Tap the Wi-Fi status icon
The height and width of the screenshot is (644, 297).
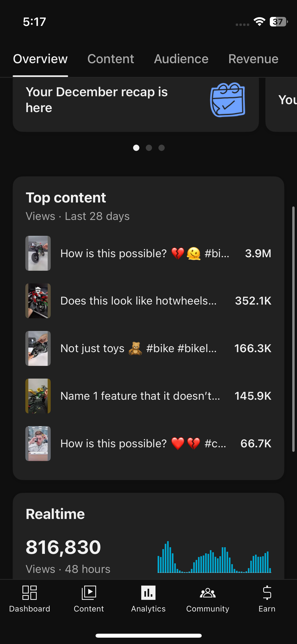259,22
